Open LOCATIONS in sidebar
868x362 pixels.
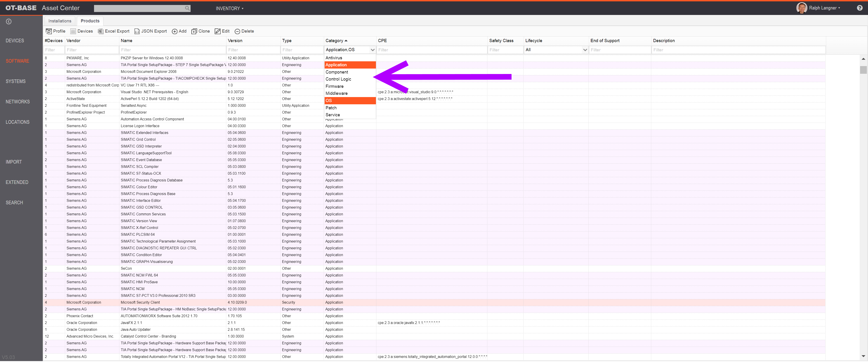(18, 122)
